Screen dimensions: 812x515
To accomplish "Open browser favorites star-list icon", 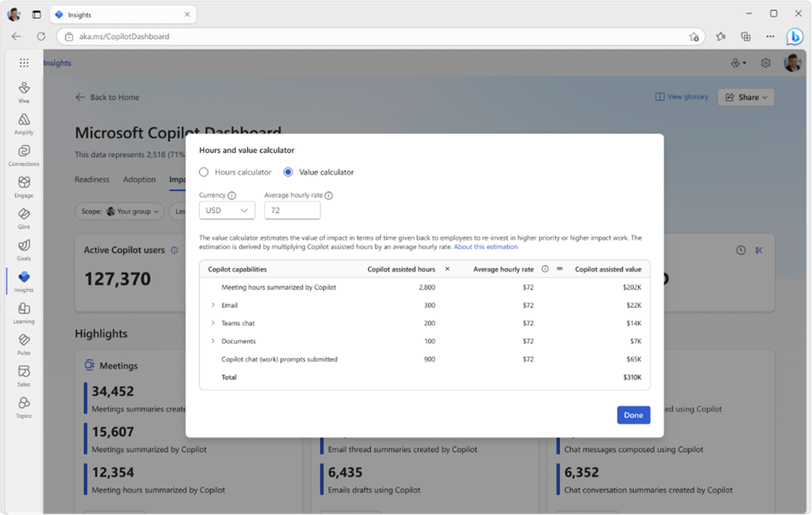I will (x=720, y=37).
